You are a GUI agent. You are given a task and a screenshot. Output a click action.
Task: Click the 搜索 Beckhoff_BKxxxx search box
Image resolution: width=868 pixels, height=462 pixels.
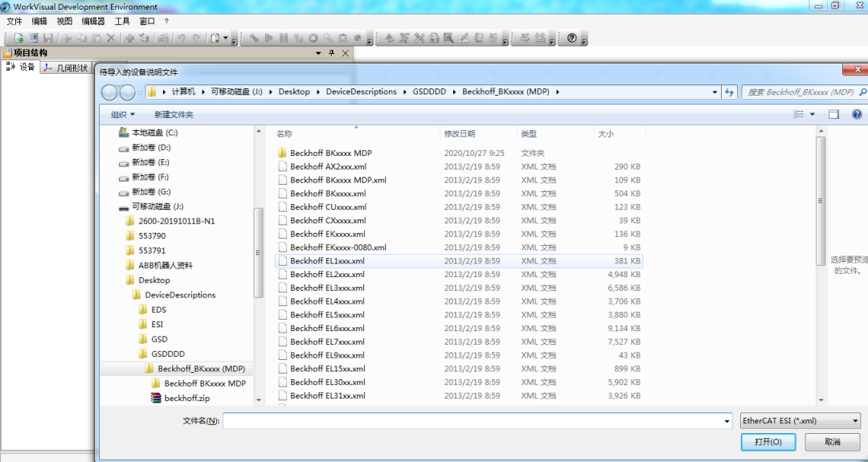point(805,92)
